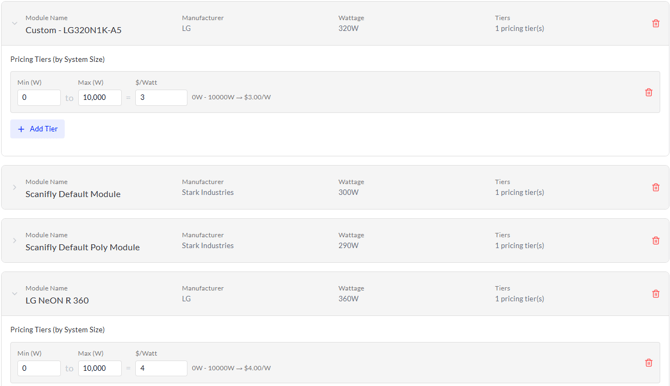Viewport: 670px width, 386px height.
Task: Edit $/Watt field showing 4
Action: point(161,368)
